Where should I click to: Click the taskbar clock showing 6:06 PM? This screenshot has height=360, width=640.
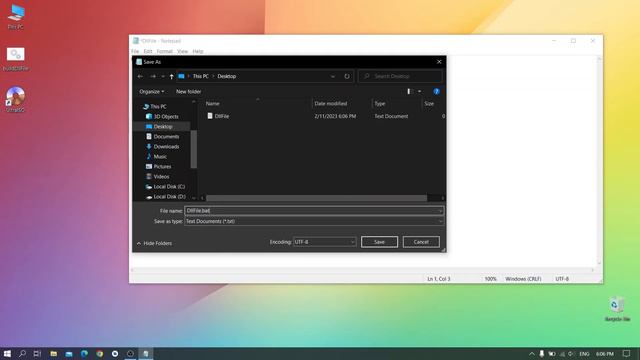(604, 354)
